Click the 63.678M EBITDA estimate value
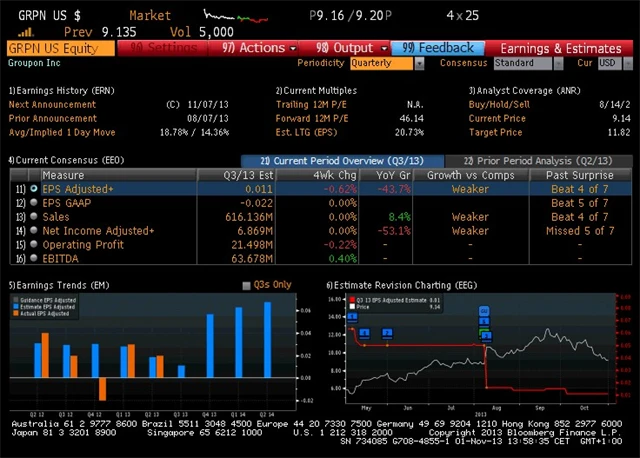 pos(252,258)
